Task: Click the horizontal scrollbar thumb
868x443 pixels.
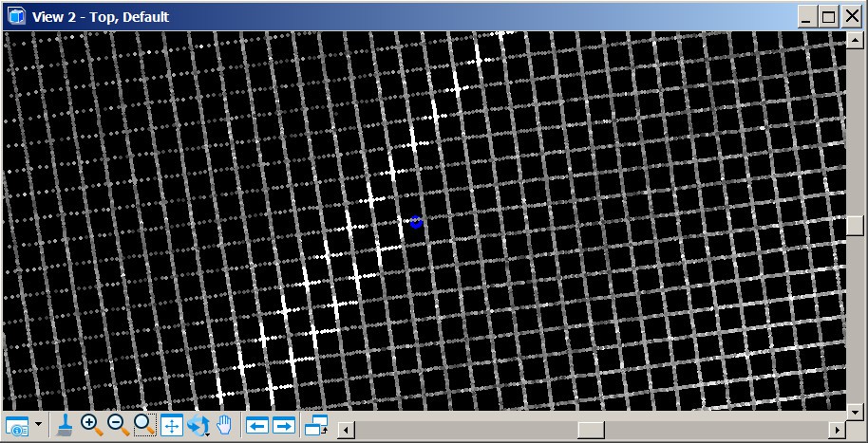Action: coord(592,430)
